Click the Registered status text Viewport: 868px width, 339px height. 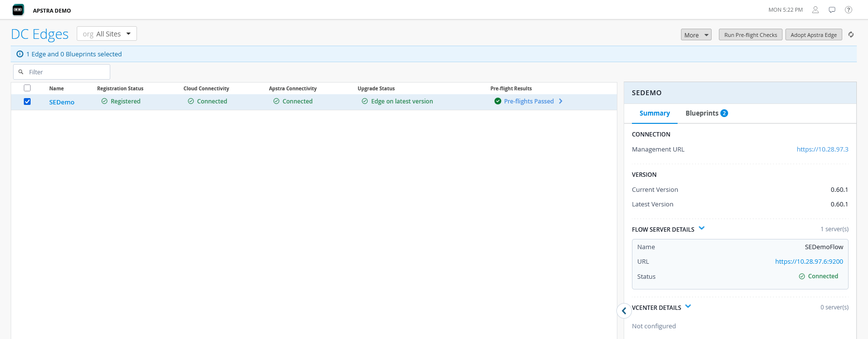(x=125, y=101)
